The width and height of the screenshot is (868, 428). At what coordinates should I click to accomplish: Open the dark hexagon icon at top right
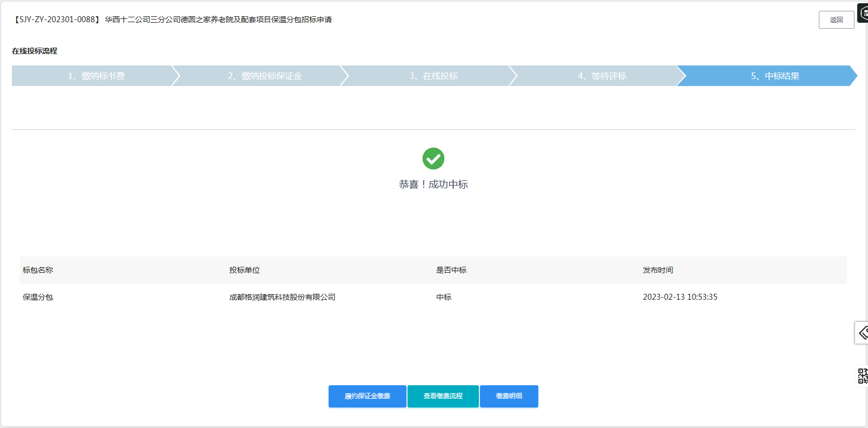pos(863,13)
